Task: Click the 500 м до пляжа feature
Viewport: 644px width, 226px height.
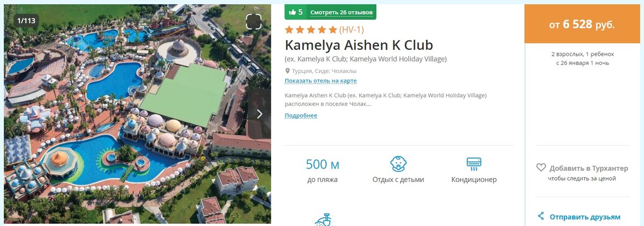Action: 323,171
